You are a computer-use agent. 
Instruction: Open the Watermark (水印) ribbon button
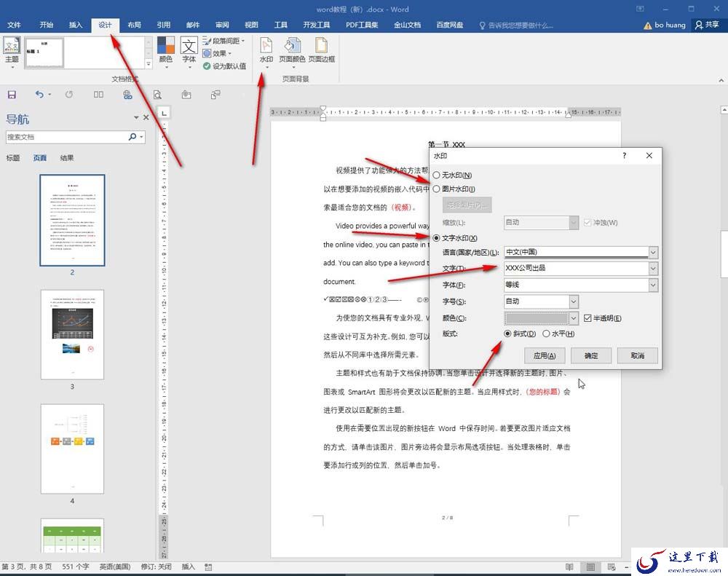coord(266,52)
